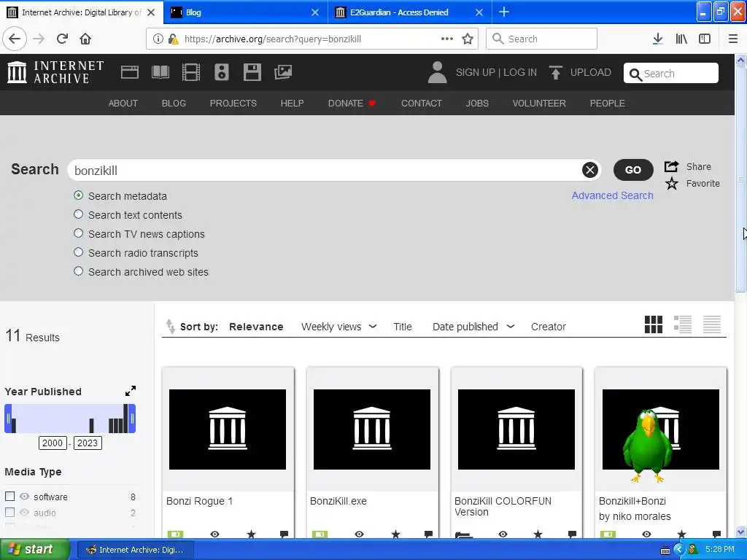Open the DONATE menu item

coord(352,104)
